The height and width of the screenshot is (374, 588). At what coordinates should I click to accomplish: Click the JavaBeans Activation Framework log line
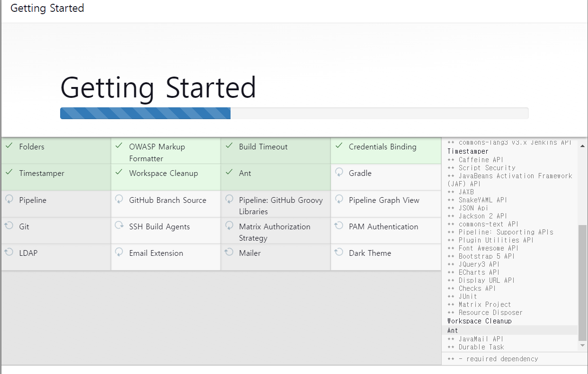pyautogui.click(x=510, y=180)
